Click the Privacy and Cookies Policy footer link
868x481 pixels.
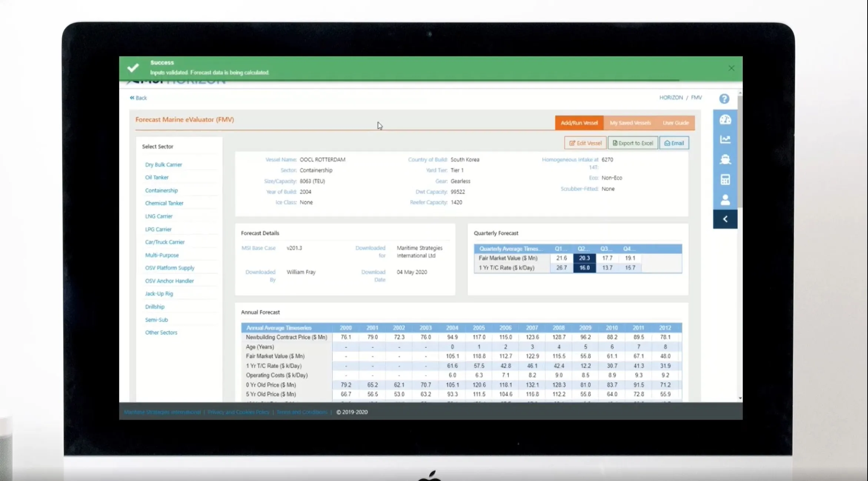point(239,412)
